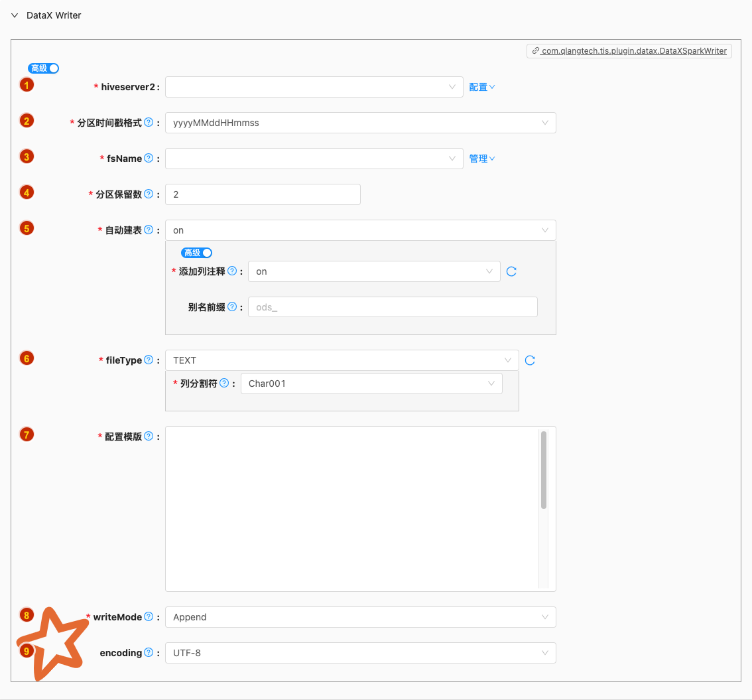Open 配置 menu next to hiveserver2
The height and width of the screenshot is (700, 752).
(482, 87)
